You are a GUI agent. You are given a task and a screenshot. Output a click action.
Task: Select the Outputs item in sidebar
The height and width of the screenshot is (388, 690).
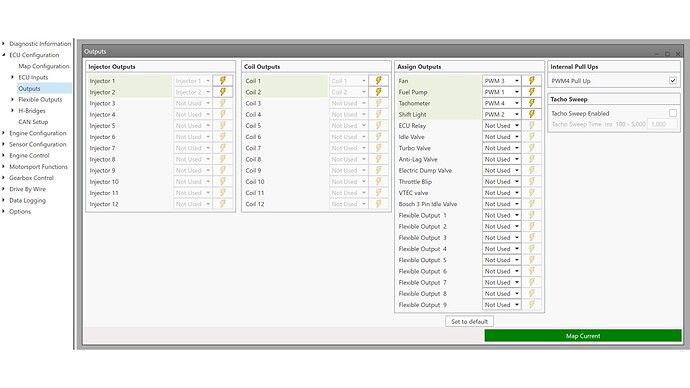(x=29, y=88)
